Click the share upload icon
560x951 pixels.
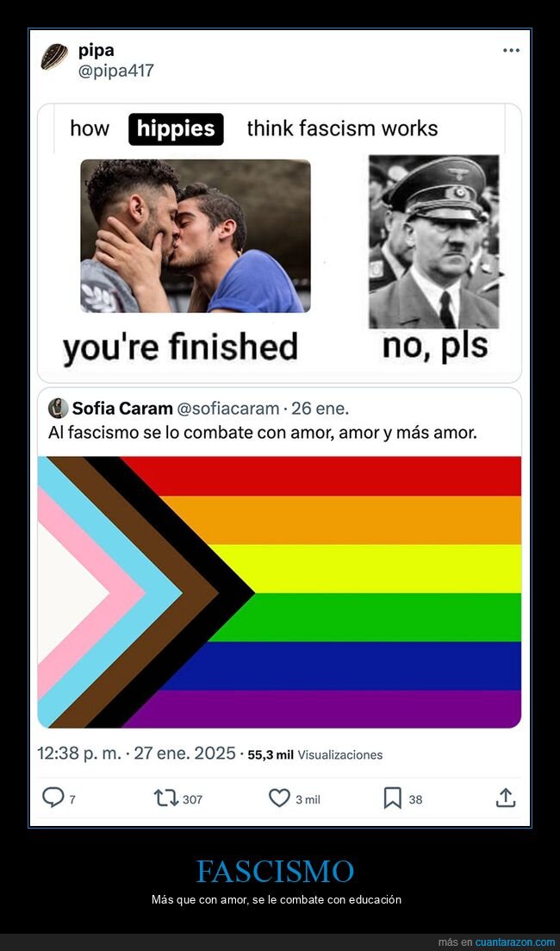coord(506,798)
